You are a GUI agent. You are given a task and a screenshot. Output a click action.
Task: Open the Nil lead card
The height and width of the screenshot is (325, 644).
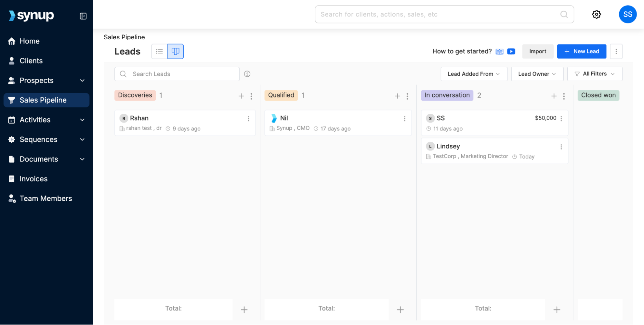pos(338,123)
